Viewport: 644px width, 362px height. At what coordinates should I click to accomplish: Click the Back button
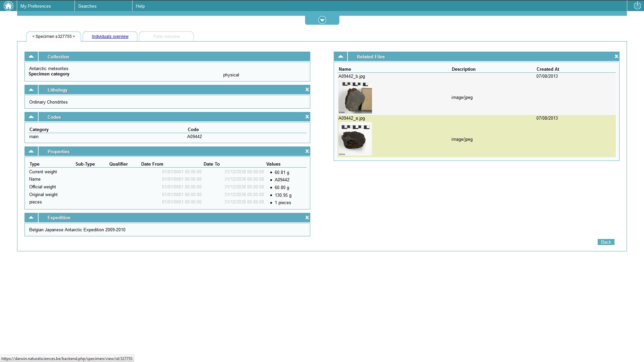pos(606,242)
